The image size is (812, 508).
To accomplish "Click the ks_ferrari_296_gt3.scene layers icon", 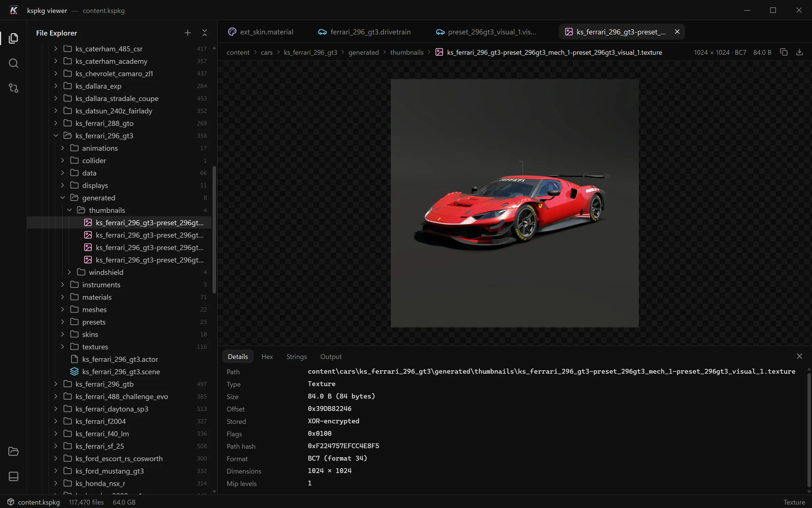I will 74,372.
